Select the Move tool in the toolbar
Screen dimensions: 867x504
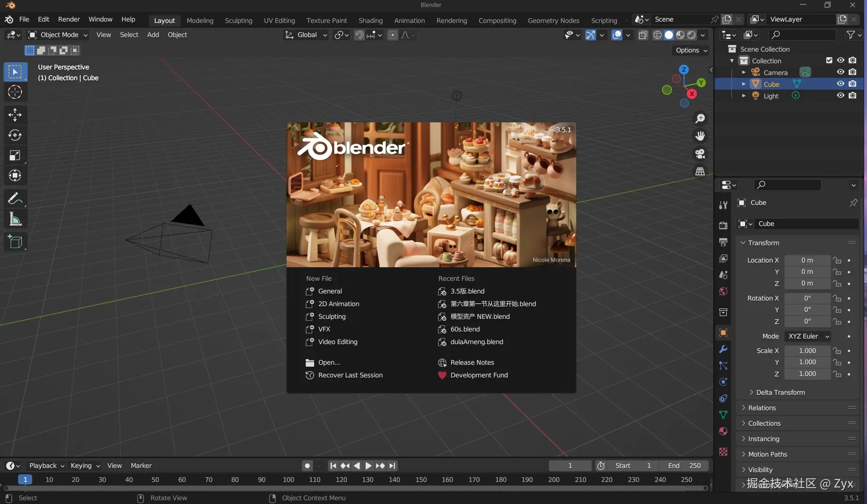pyautogui.click(x=15, y=115)
